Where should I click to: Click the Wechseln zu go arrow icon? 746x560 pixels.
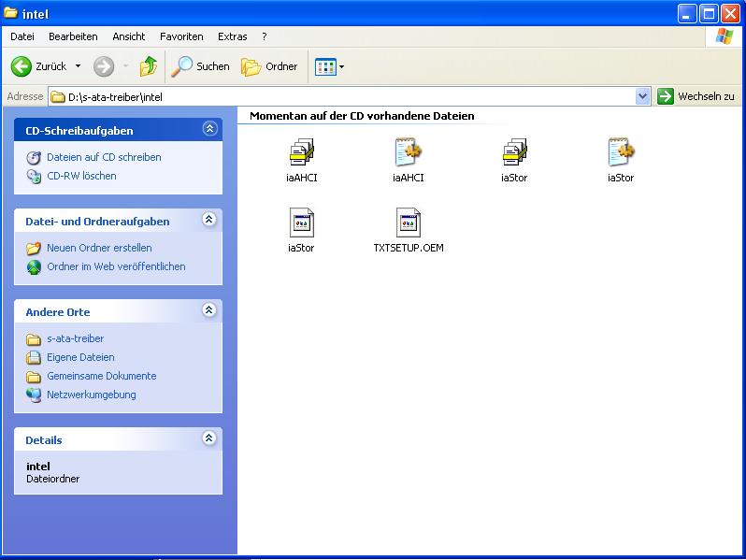[665, 96]
